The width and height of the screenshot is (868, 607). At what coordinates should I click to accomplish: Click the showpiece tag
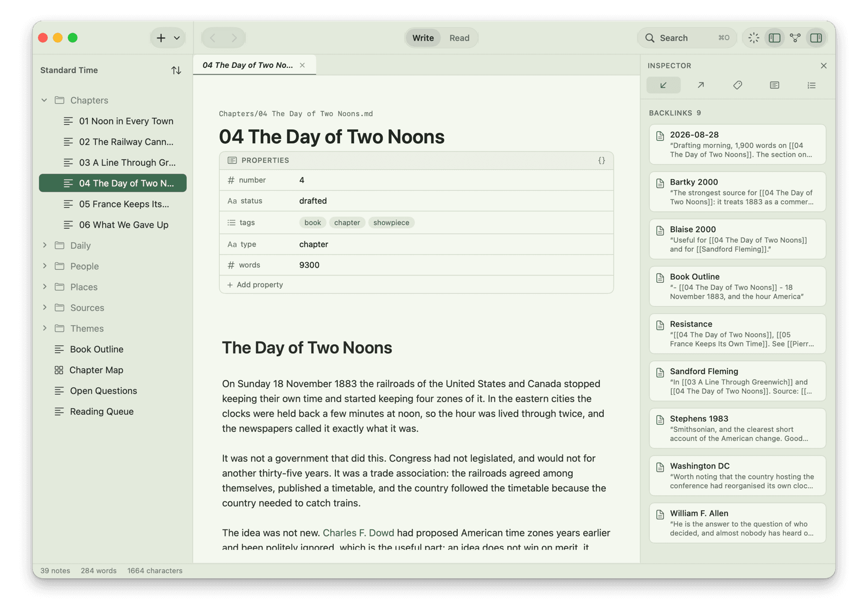(x=391, y=223)
